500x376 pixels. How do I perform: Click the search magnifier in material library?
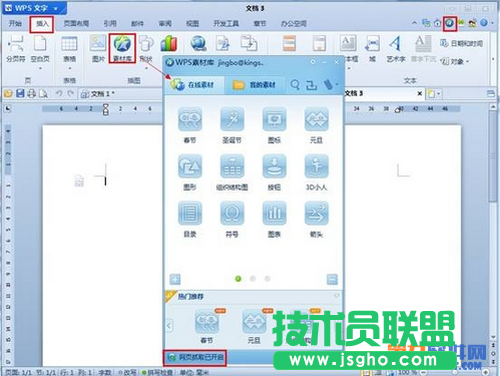(295, 85)
